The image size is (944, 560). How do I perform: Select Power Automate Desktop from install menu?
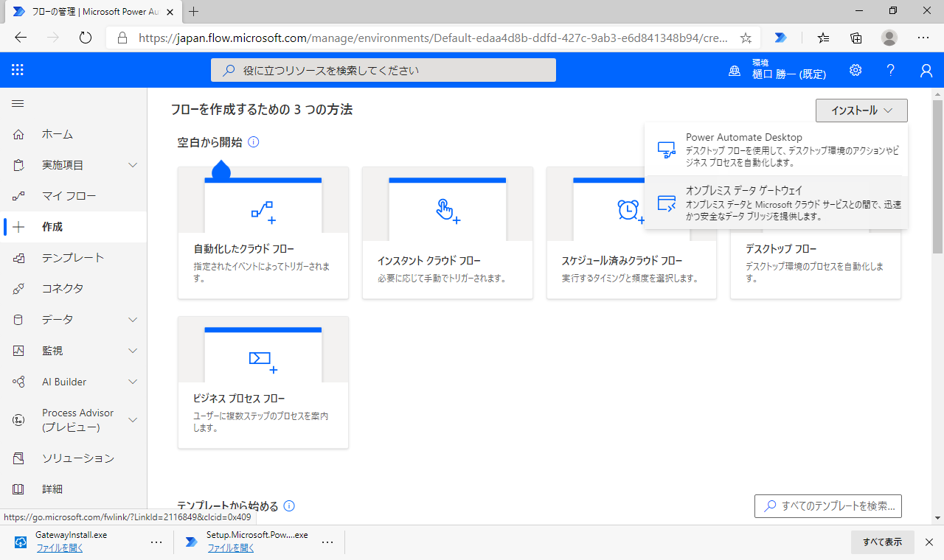[x=776, y=150]
